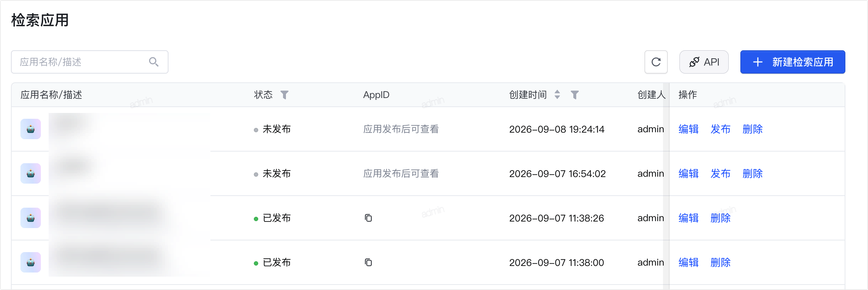Image resolution: width=868 pixels, height=290 pixels.
Task: Click robot icon of 16:54:02 row
Action: 31,173
